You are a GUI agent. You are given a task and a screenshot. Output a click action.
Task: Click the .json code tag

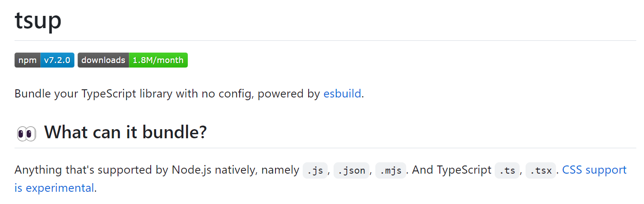coord(352,170)
